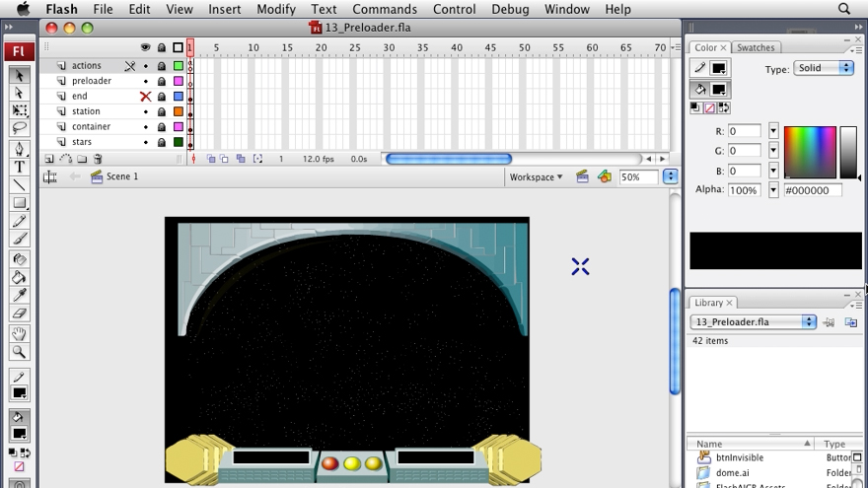The width and height of the screenshot is (868, 488).
Task: Click Type column header in Library
Action: tap(834, 444)
